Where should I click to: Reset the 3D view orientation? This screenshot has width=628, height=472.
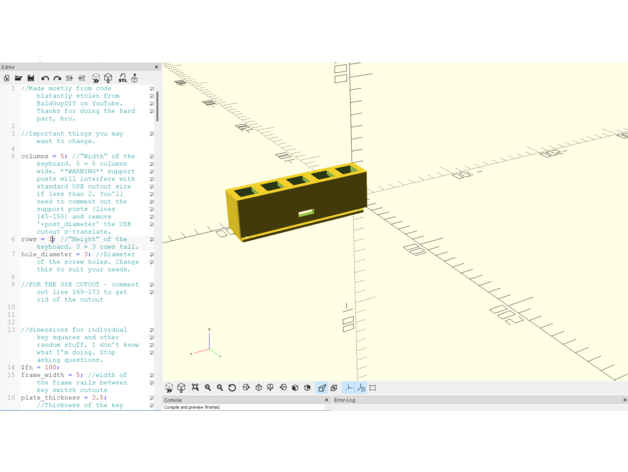[232, 388]
